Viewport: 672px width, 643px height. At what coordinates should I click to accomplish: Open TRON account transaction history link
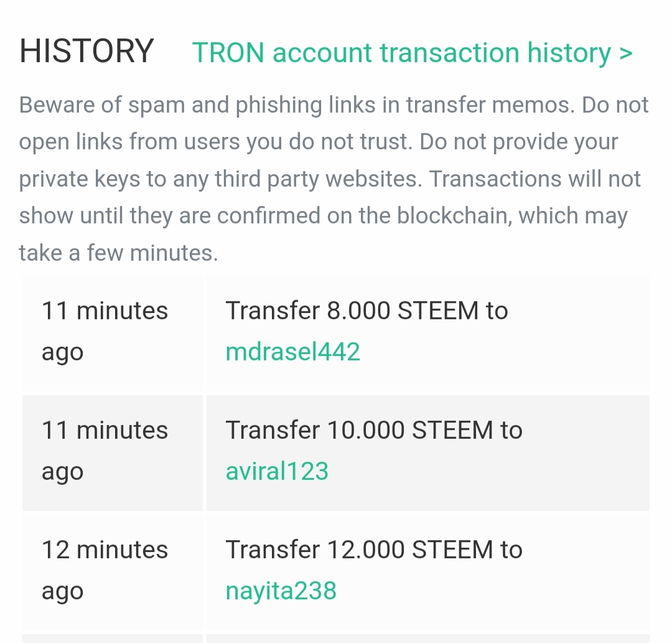tap(401, 52)
